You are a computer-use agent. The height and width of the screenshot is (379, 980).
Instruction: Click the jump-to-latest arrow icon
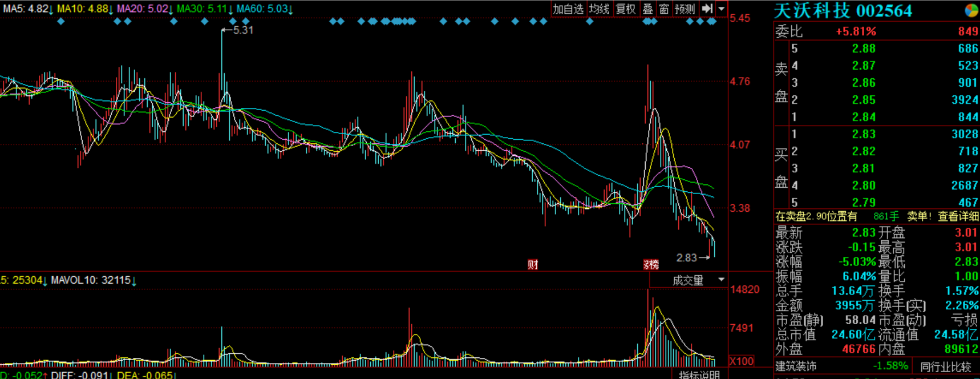pos(707,9)
